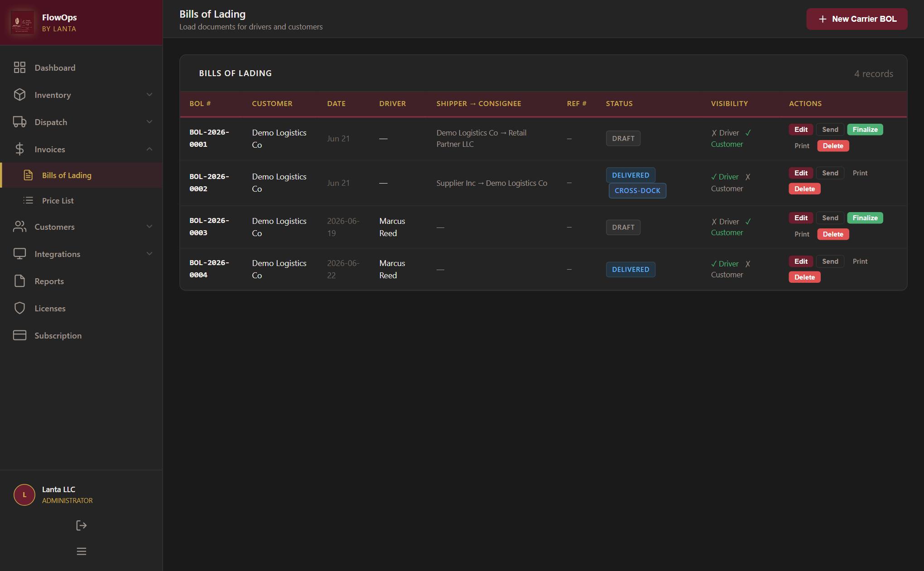Click the Reports document icon
The image size is (924, 571).
19,281
